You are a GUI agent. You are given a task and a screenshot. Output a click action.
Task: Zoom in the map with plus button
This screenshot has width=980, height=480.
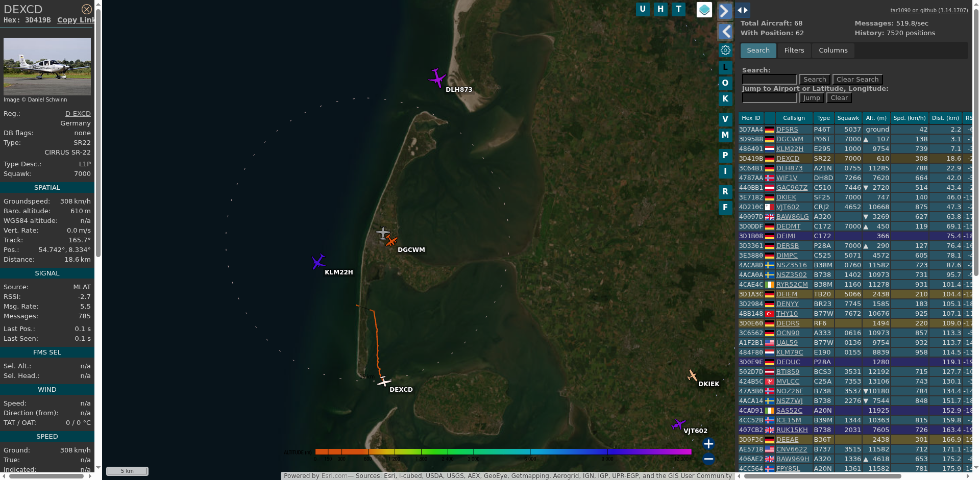(708, 444)
